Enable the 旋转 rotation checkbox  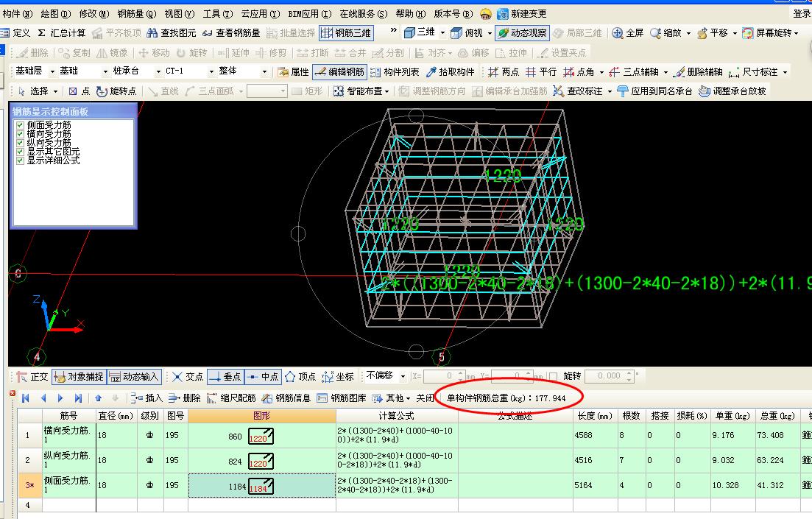click(553, 376)
